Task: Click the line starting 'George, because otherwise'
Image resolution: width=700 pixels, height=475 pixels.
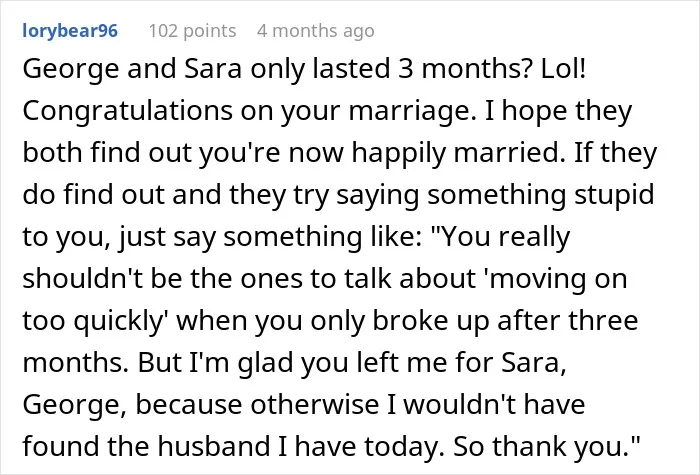Action: (304, 405)
